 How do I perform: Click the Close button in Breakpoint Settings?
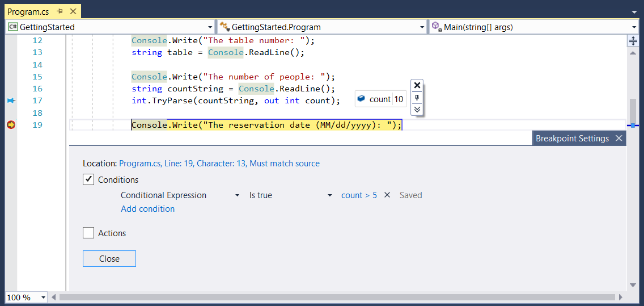109,259
